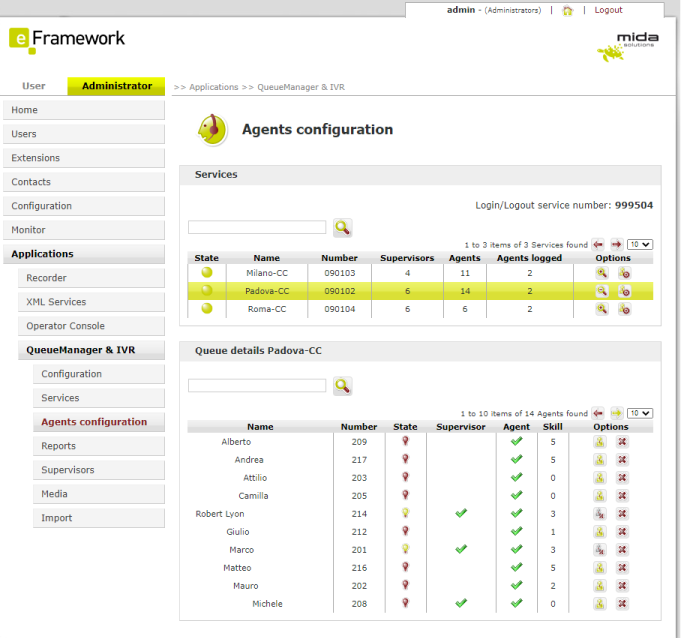
Task: Click the home icon in top bar
Action: 567,10
